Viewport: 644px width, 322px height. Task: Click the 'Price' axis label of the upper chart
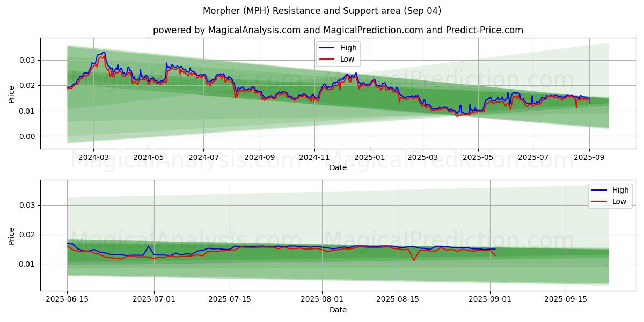click(x=12, y=93)
